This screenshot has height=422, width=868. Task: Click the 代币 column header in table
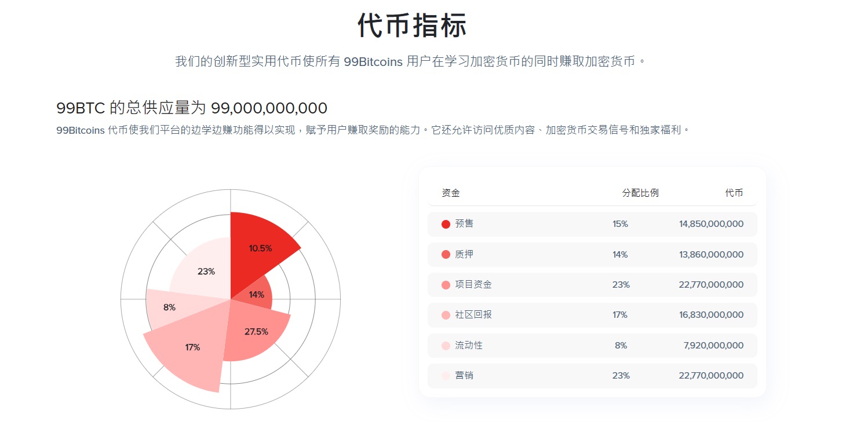pyautogui.click(x=734, y=193)
